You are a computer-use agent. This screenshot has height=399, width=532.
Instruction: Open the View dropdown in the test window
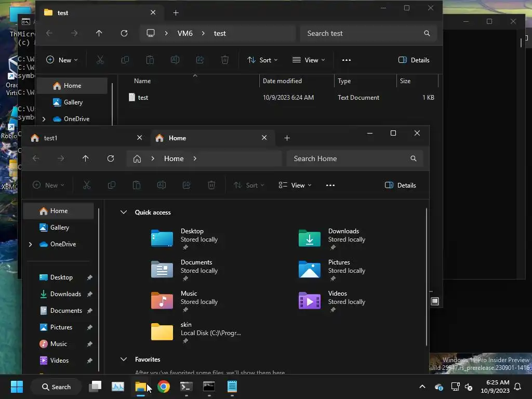[x=309, y=60]
